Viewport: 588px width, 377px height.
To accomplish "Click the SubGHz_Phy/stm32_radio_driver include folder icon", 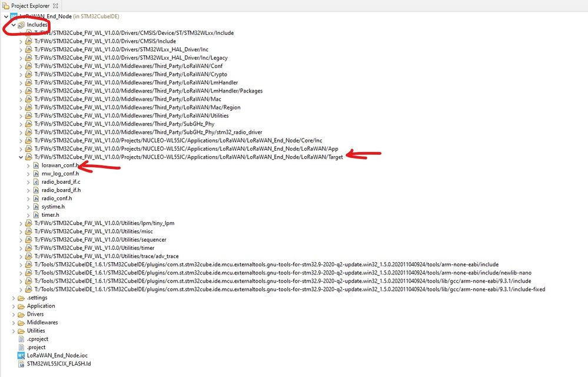I will [x=28, y=132].
